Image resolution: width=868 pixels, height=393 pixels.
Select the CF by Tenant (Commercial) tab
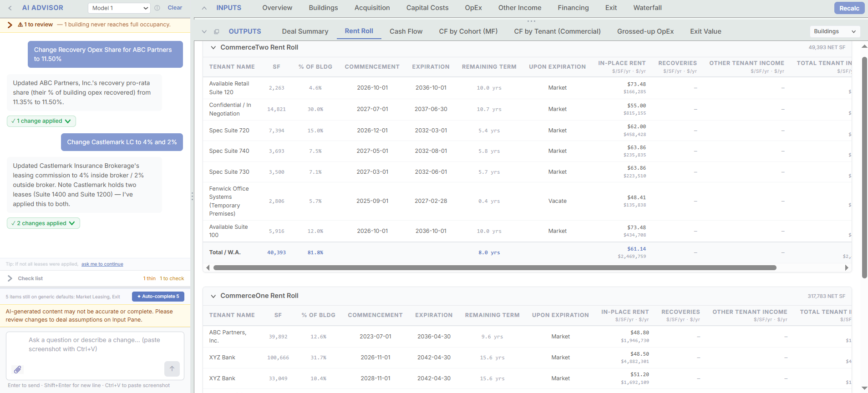coord(557,31)
